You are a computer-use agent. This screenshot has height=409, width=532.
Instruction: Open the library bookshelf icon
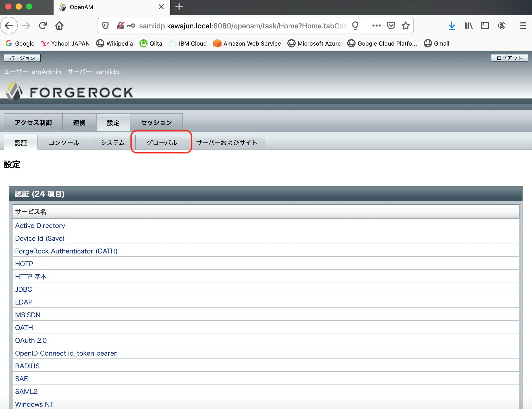(x=468, y=26)
